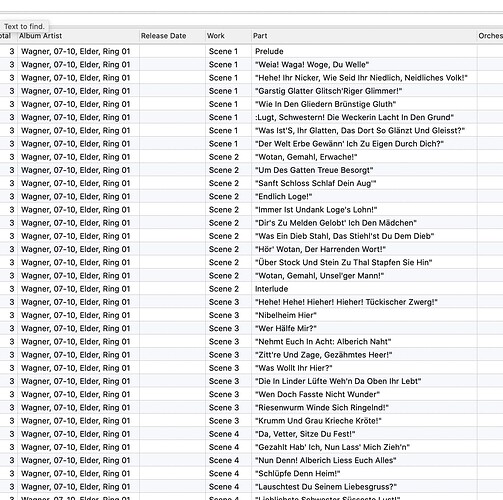This screenshot has width=503, height=500.
Task: Sort by the Release Date column header
Action: point(172,36)
